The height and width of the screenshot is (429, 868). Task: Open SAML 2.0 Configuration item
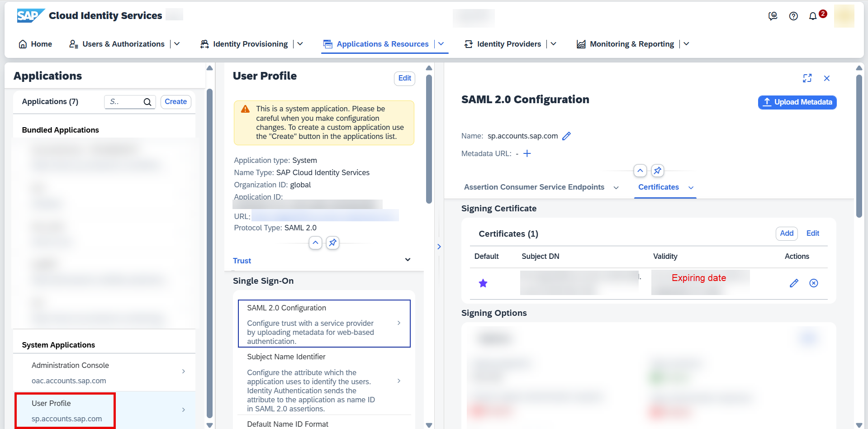[324, 324]
